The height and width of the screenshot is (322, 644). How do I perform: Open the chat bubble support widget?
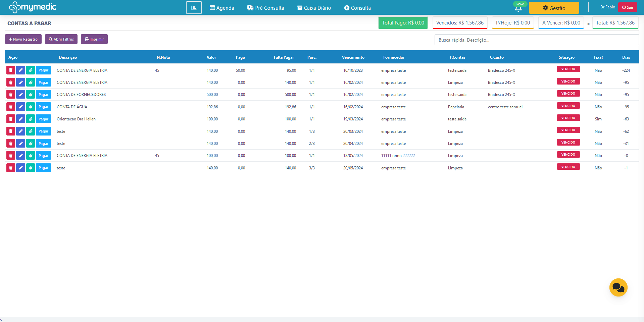[618, 287]
